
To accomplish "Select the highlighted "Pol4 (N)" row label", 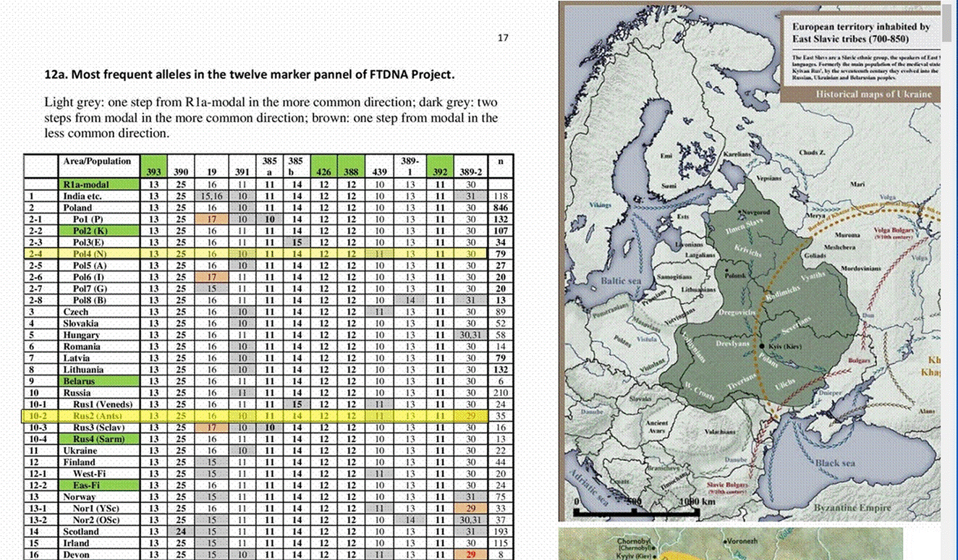I will tap(89, 254).
